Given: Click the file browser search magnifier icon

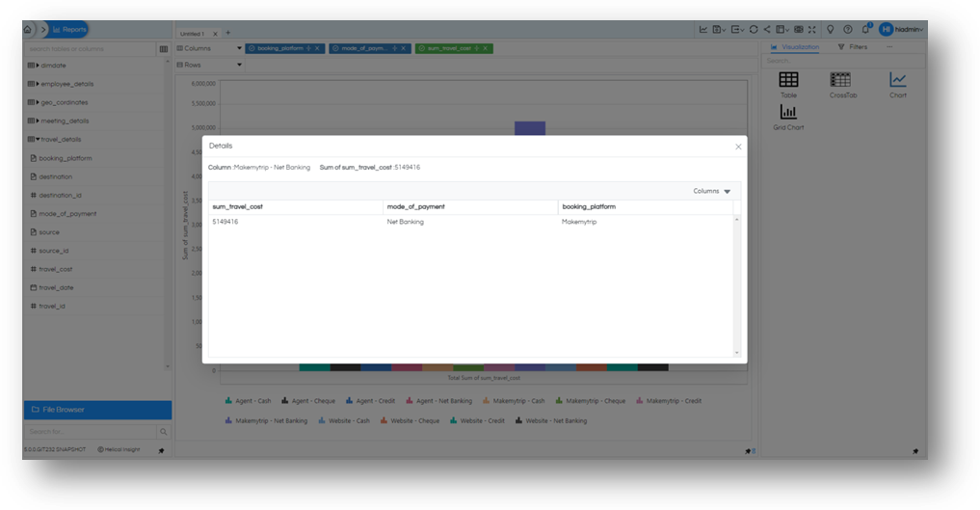Looking at the screenshot, I should [163, 432].
